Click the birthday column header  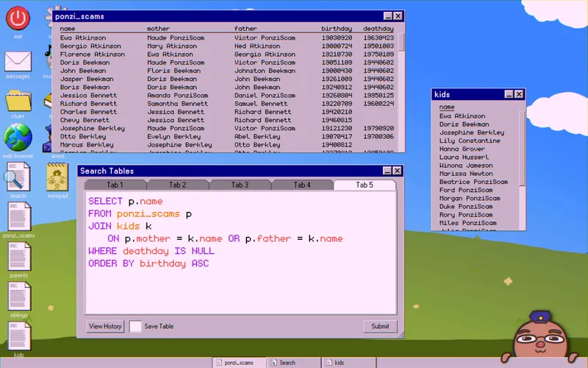(x=337, y=29)
